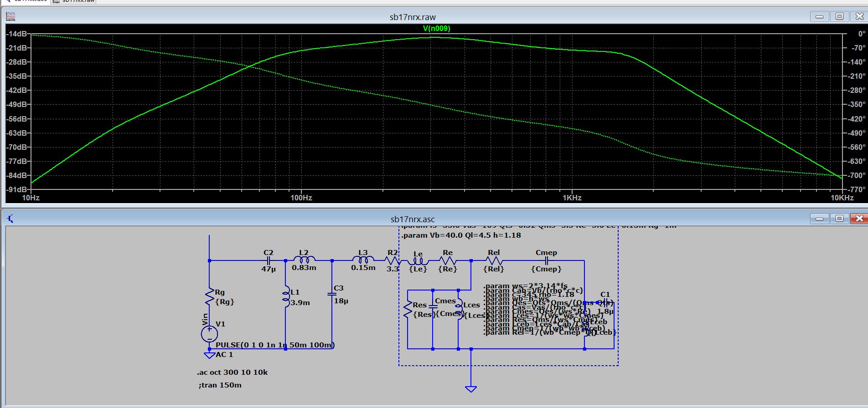Click the V(n009) trace label
The height and width of the screenshot is (408, 868).
436,28
